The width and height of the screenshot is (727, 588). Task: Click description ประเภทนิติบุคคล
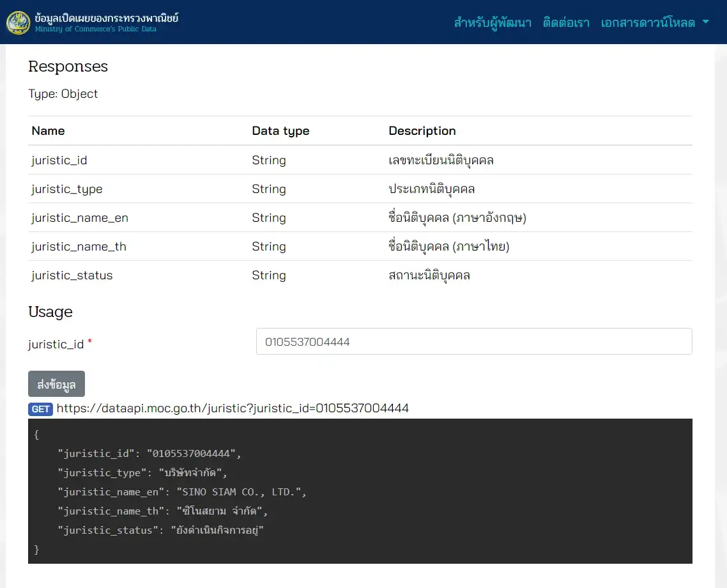tap(432, 189)
